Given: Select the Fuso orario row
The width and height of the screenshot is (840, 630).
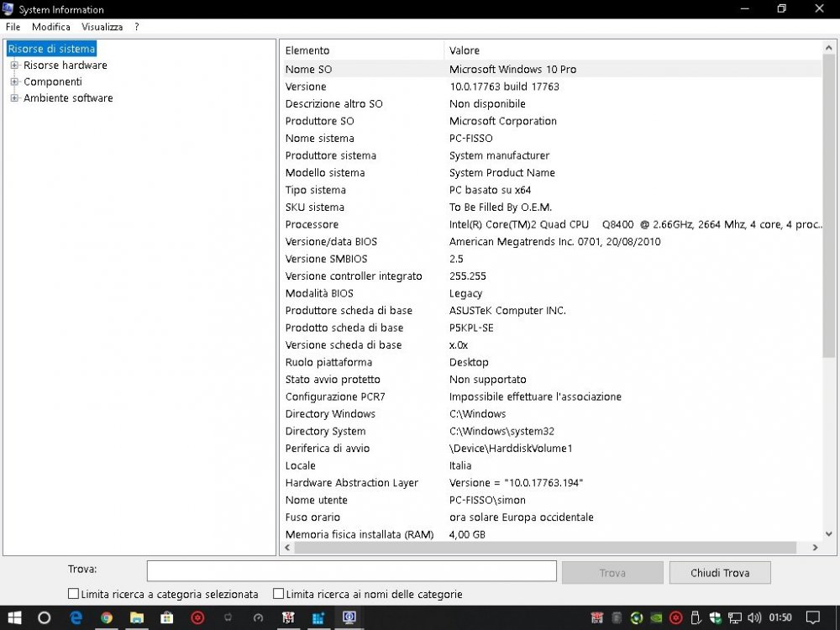Looking at the screenshot, I should (x=551, y=517).
